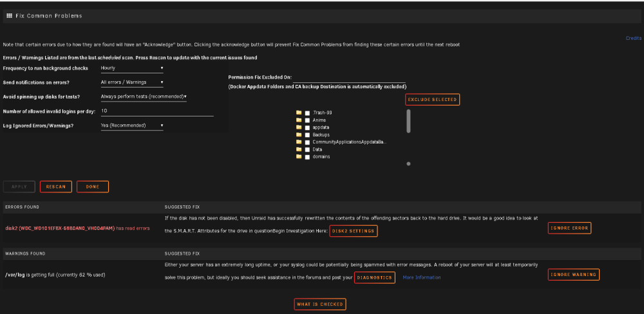Open the Log Ignored Errors/Warnings dropdown
This screenshot has width=644, height=314.
point(132,125)
